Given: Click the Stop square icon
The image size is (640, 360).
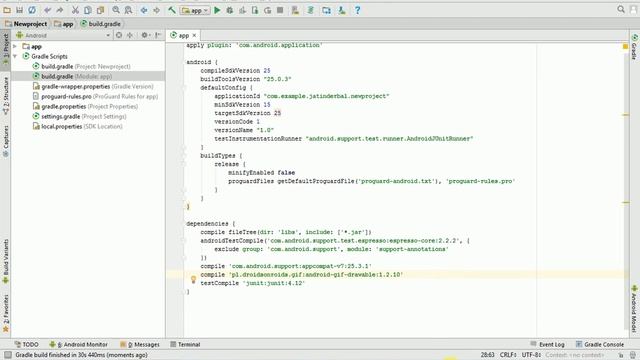Looking at the screenshot, I should click(x=280, y=10).
